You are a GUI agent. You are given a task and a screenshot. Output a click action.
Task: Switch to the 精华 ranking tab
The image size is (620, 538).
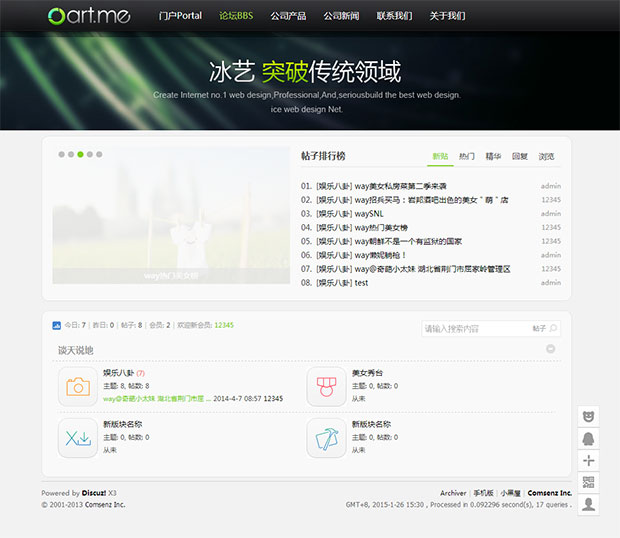(493, 156)
